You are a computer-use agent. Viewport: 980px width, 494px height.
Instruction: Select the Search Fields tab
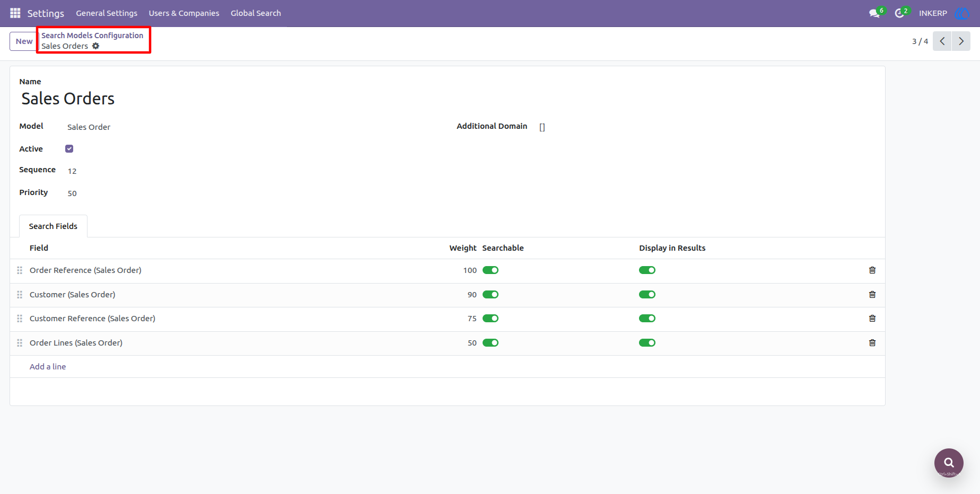[53, 226]
